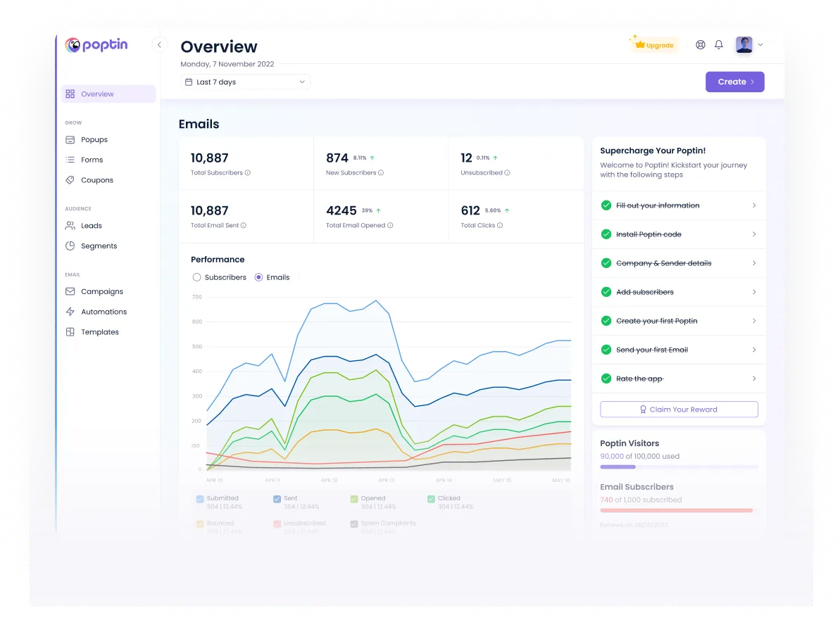Expand the Install Poptin code step
Viewport: 840px width, 622px height.
[x=679, y=234]
